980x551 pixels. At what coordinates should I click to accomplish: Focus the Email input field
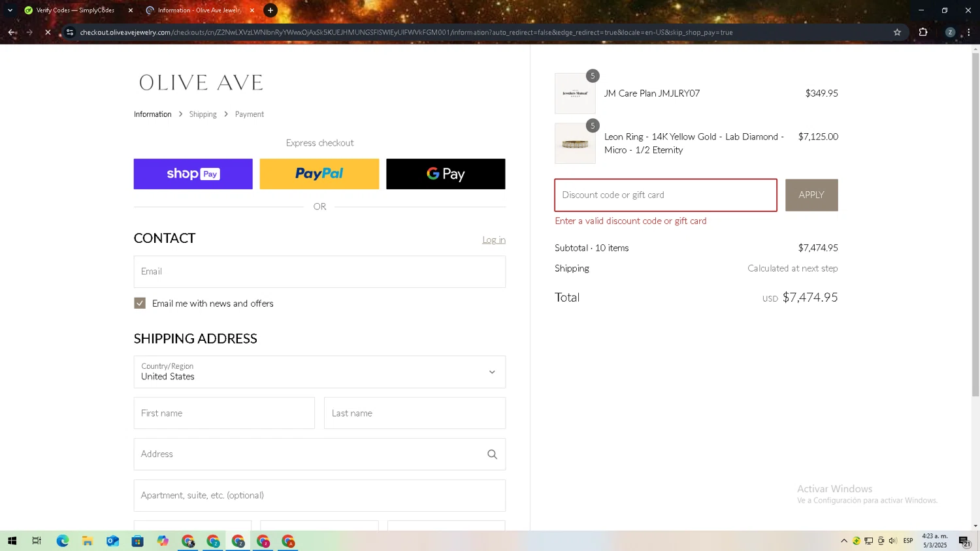(319, 272)
